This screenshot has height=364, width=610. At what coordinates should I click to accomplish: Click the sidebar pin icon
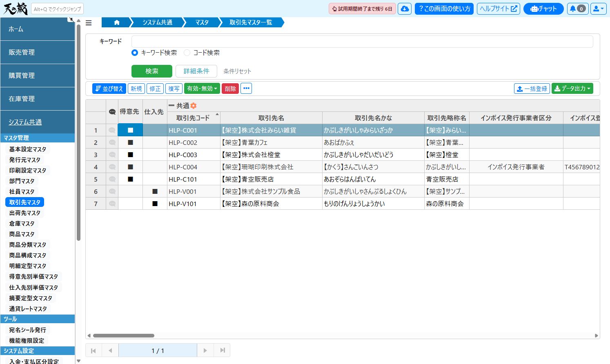(71, 20)
